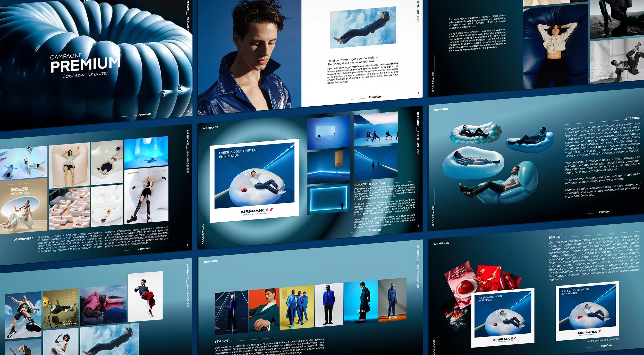Viewport: 644px width, 355px height.
Task: Open the olive green poster with Chinese text
Action: pos(61,309)
